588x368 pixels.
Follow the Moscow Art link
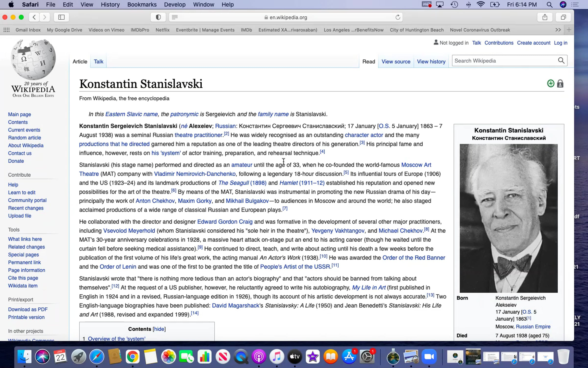tap(416, 165)
